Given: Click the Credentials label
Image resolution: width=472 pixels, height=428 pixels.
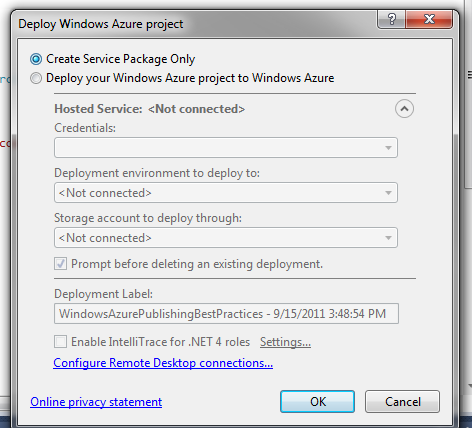Looking at the screenshot, I should pos(85,128).
